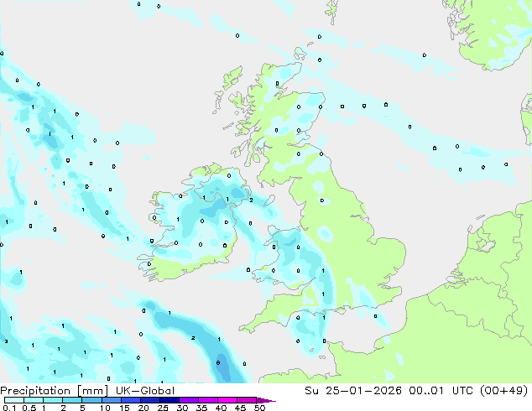Click the 0.1–0.5 mm legend color swatch
Image resolution: width=532 pixels, height=411 pixels.
14,400
